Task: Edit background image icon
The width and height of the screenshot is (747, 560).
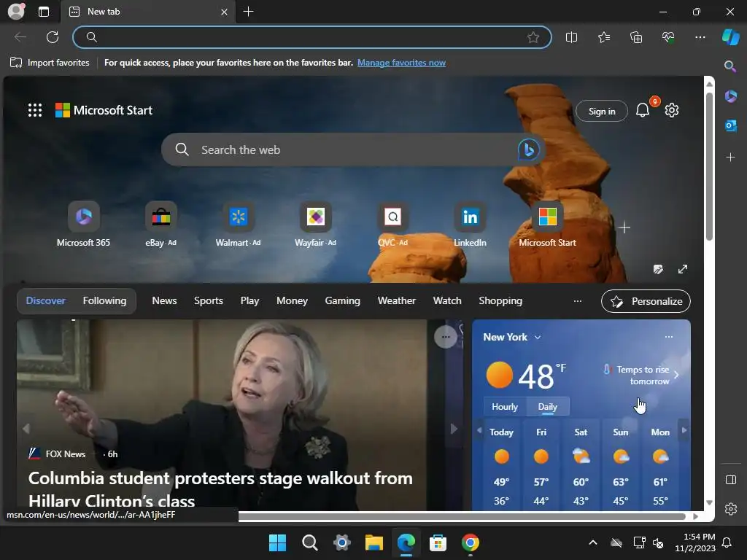Action: pos(658,270)
